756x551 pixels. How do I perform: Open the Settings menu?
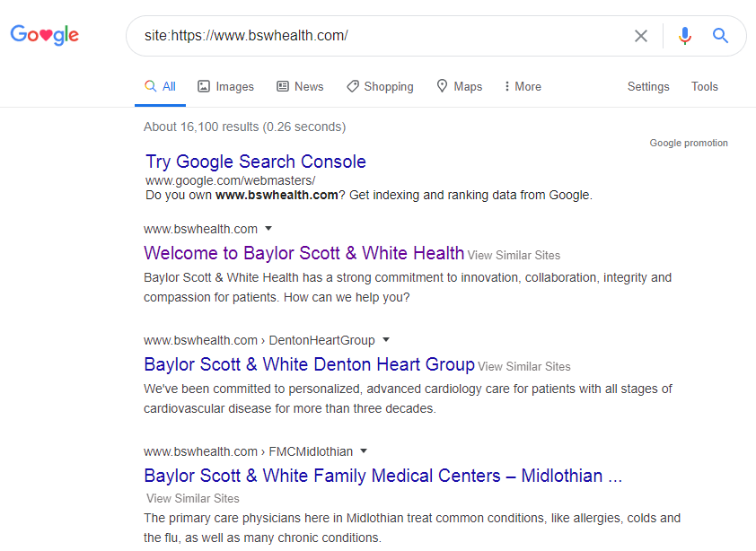648,86
